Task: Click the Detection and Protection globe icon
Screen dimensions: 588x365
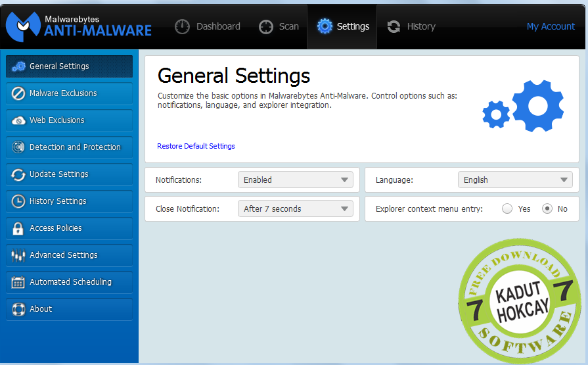Action: click(x=18, y=147)
